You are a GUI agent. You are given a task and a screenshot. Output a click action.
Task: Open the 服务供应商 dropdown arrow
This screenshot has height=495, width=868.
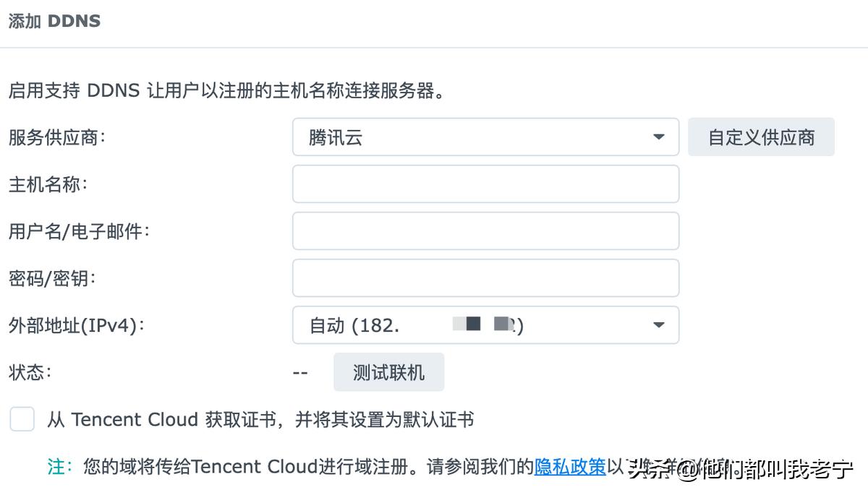click(658, 137)
